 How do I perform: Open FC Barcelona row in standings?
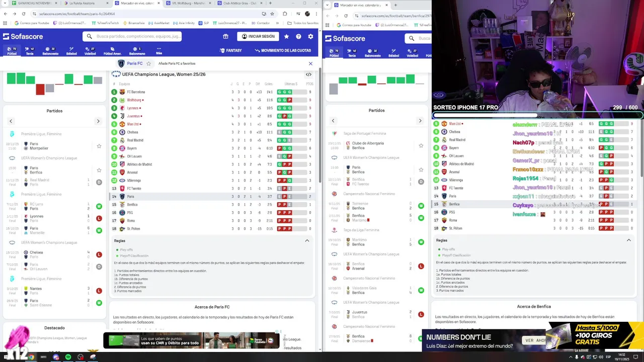[x=212, y=92]
